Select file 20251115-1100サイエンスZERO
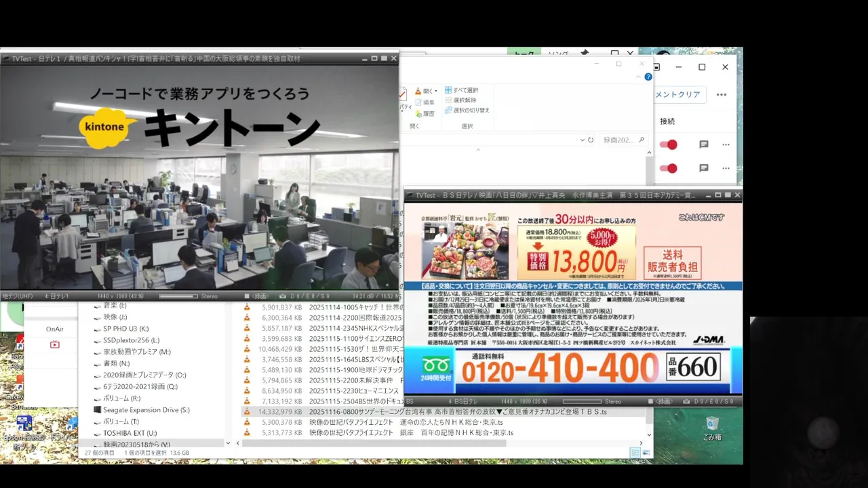The height and width of the screenshot is (488, 868). click(357, 338)
